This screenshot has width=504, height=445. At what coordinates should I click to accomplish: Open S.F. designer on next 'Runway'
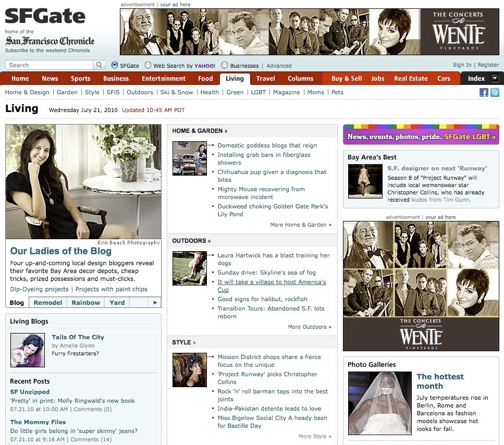tap(437, 168)
